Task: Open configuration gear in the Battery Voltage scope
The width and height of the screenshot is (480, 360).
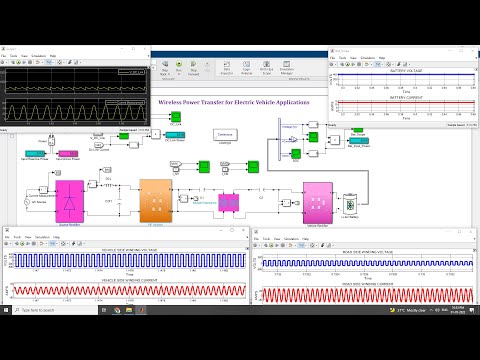Action: click(332, 64)
